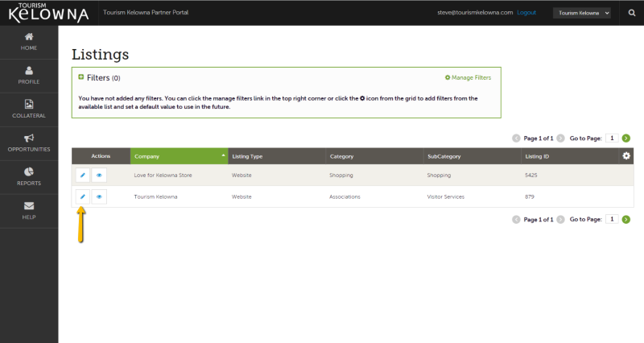Screen dimensions: 644x343
Task: Focus the bottom Go to Page field
Action: (612, 219)
